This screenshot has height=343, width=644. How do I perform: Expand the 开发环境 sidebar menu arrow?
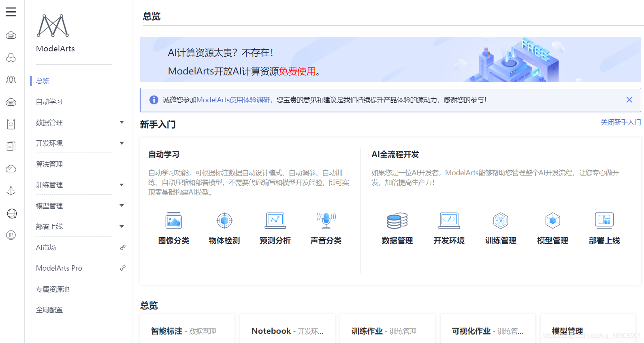pyautogui.click(x=122, y=143)
